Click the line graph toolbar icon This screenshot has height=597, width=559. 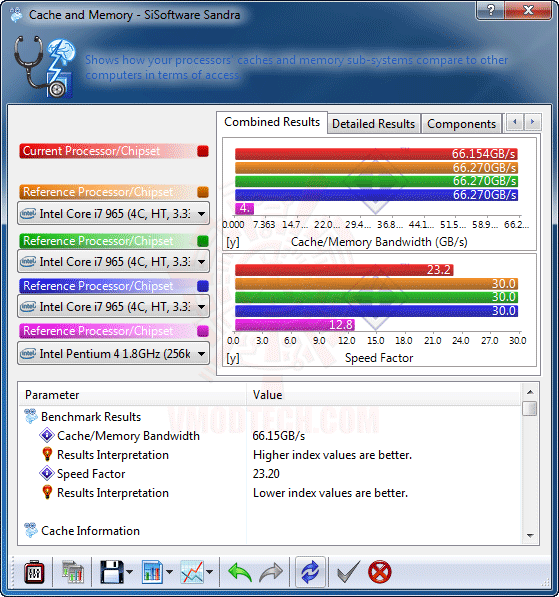click(x=192, y=571)
